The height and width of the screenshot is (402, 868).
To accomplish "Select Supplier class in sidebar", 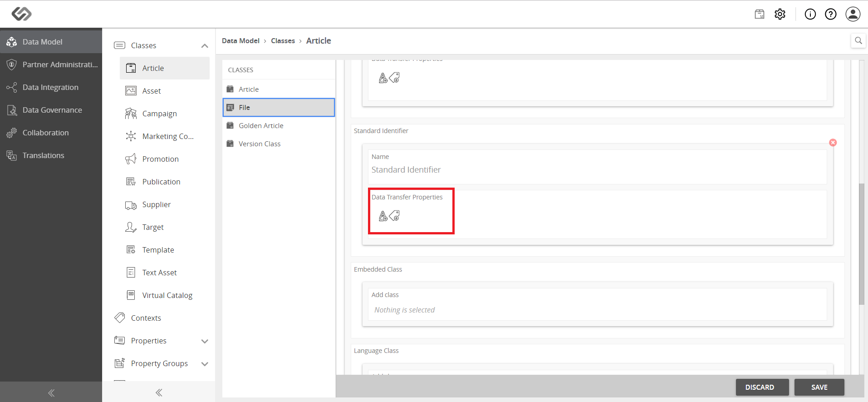I will pos(165,204).
